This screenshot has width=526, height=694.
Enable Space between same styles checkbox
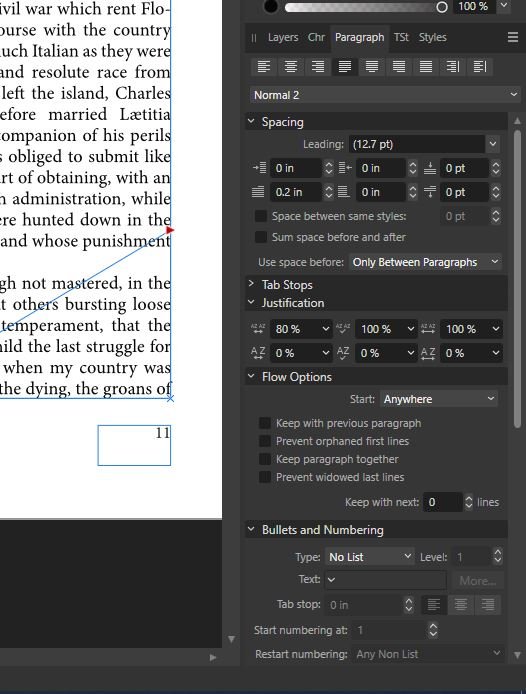[261, 216]
